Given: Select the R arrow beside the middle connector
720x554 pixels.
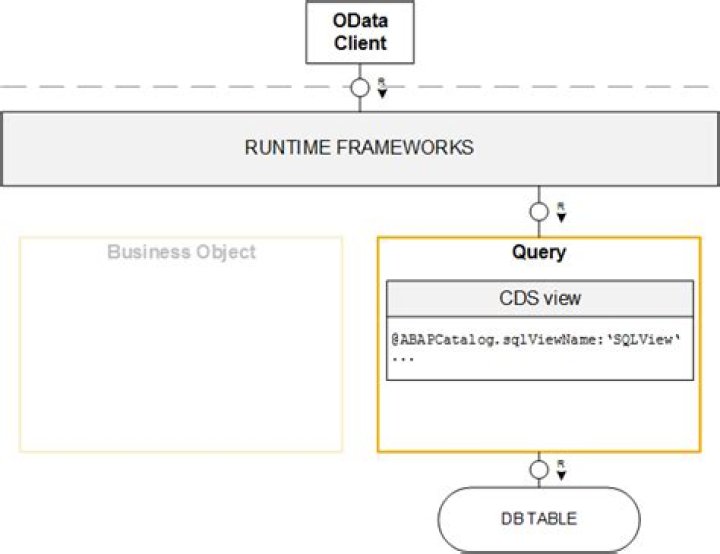Looking at the screenshot, I should pyautogui.click(x=561, y=212).
